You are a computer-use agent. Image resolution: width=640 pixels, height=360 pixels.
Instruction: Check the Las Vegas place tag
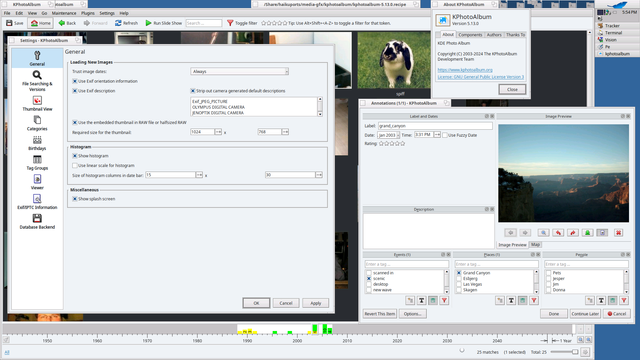point(459,284)
